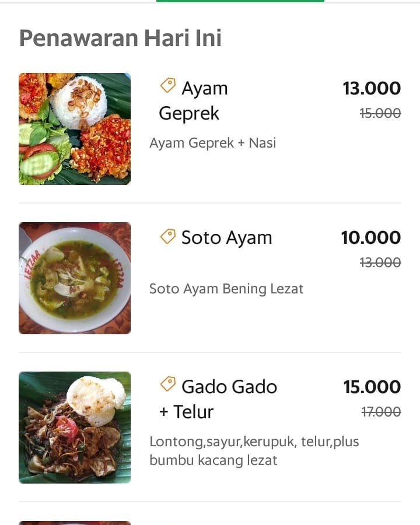Image resolution: width=420 pixels, height=525 pixels.
Task: Click the promo tag icon beside Ayam Geprek
Action: [x=168, y=85]
